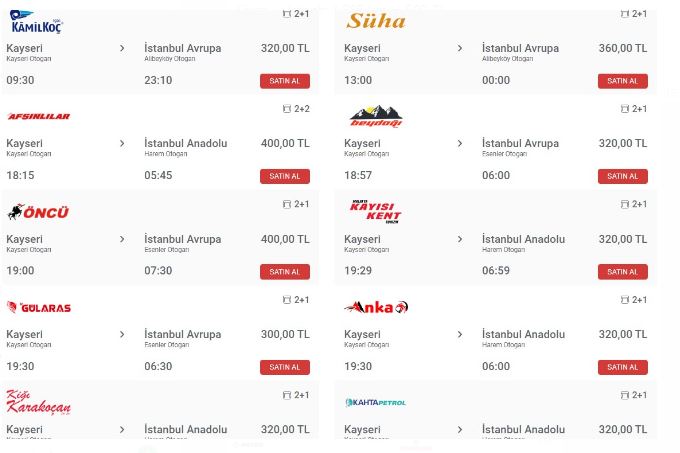This screenshot has height=453, width=680.
Task: Click the Afşinlılar company logo
Action: pos(38,117)
